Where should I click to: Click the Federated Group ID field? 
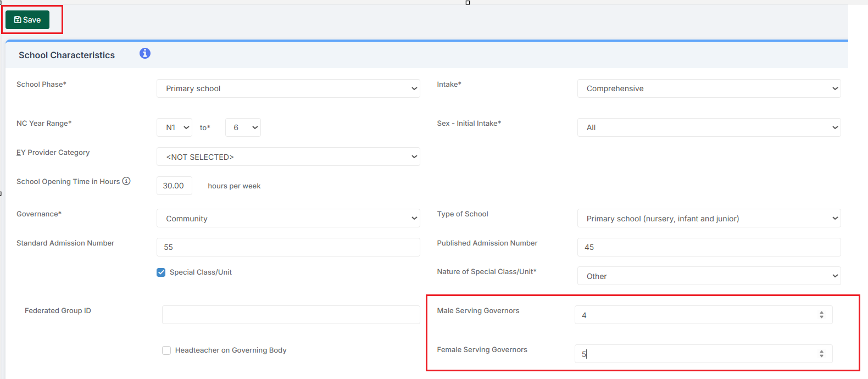(291, 315)
